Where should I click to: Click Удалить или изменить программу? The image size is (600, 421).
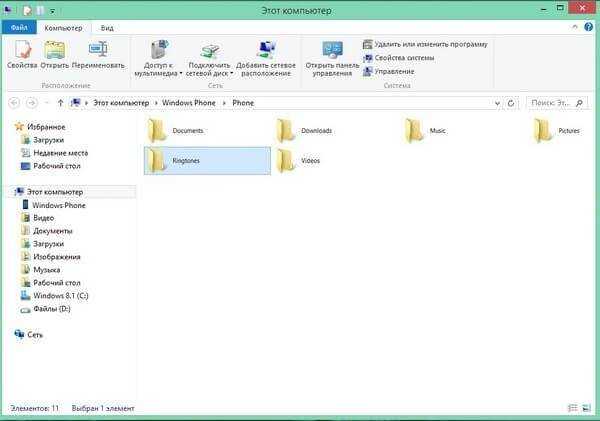[425, 44]
